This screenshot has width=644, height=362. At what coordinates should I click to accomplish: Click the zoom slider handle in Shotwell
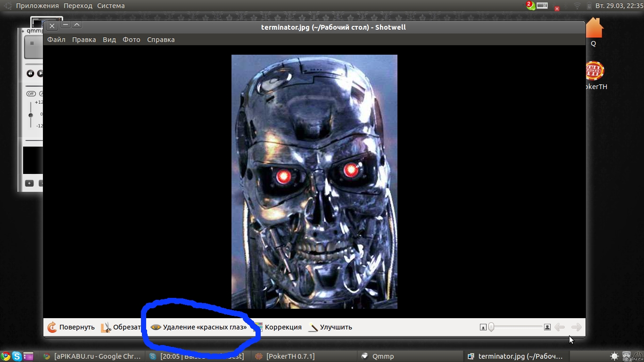pyautogui.click(x=491, y=327)
